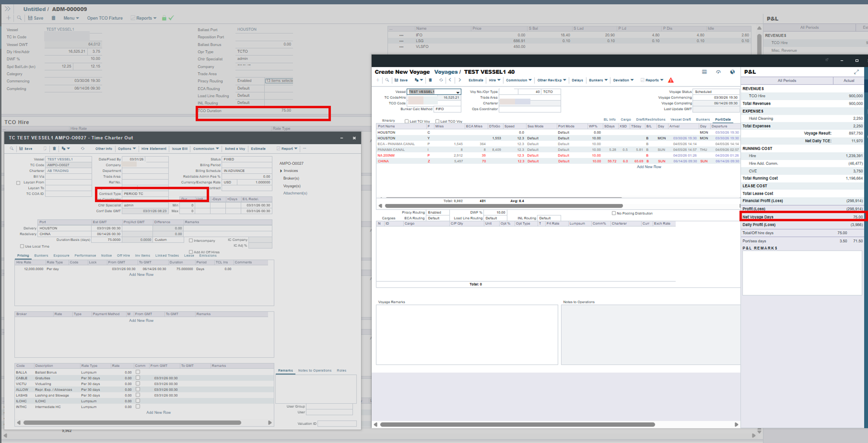
Task: Go to next voyage using right arrow
Action: pyautogui.click(x=459, y=80)
